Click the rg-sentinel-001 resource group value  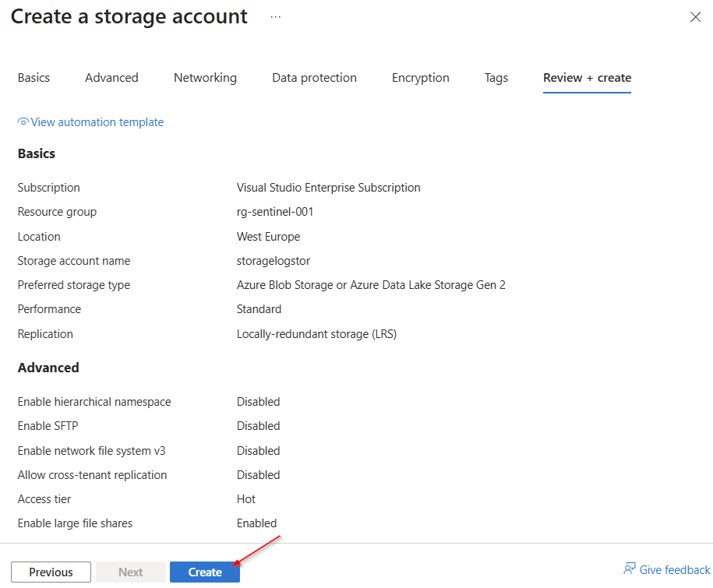pyautogui.click(x=275, y=212)
